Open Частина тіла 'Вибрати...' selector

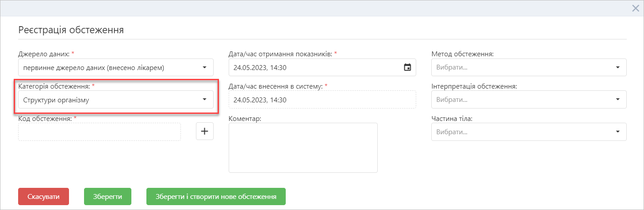(x=529, y=132)
